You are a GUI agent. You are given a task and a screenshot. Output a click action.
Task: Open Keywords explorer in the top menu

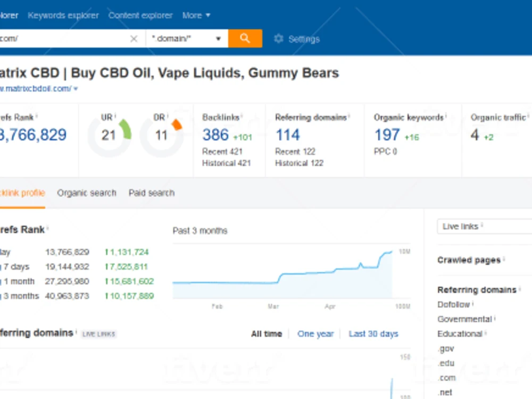click(63, 15)
